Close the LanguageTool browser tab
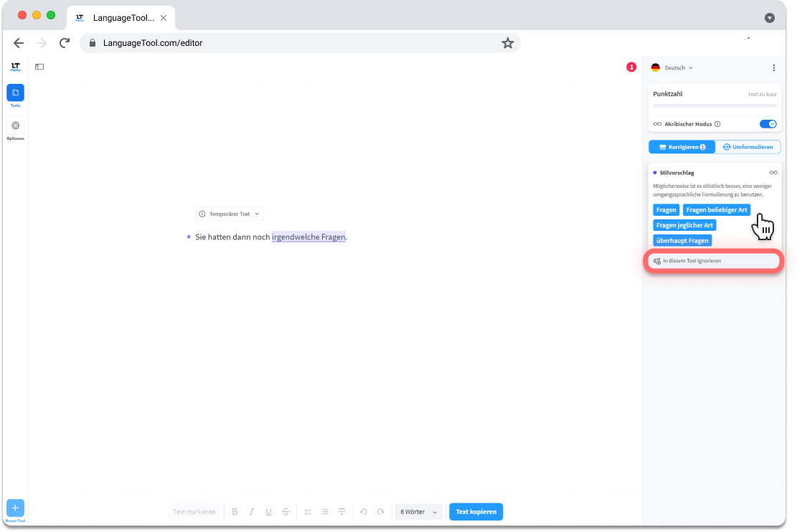The width and height of the screenshot is (802, 532). tap(164, 18)
